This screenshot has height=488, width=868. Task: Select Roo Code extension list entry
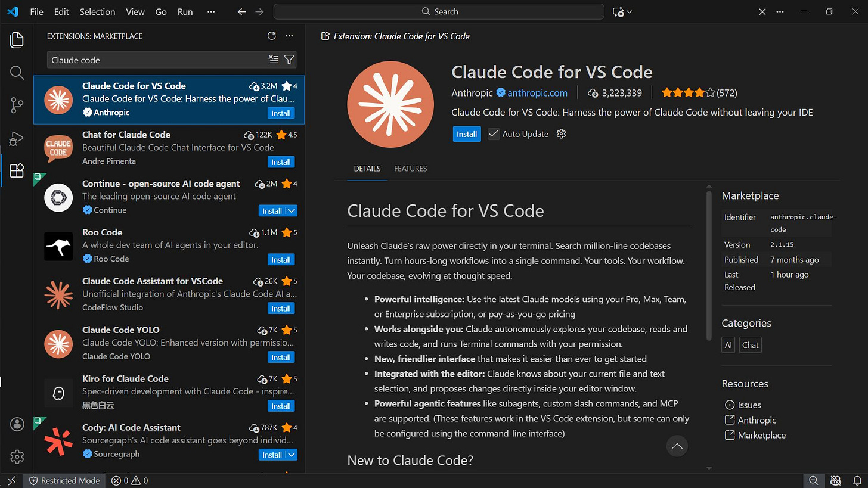pos(169,245)
